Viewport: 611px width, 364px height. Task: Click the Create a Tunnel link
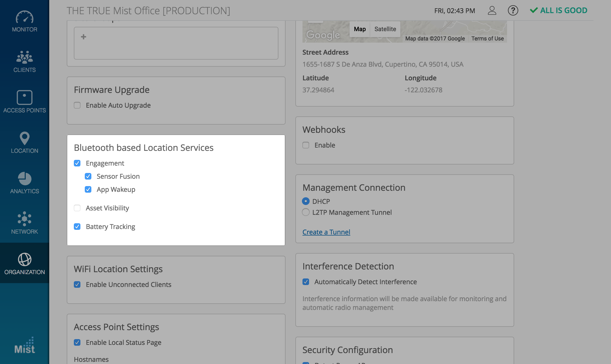coord(326,232)
